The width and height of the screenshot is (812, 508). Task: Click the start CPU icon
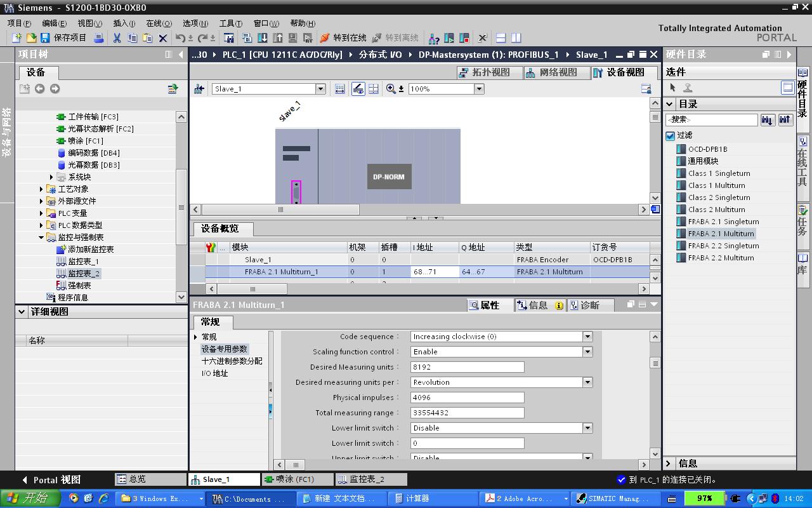tap(449, 38)
